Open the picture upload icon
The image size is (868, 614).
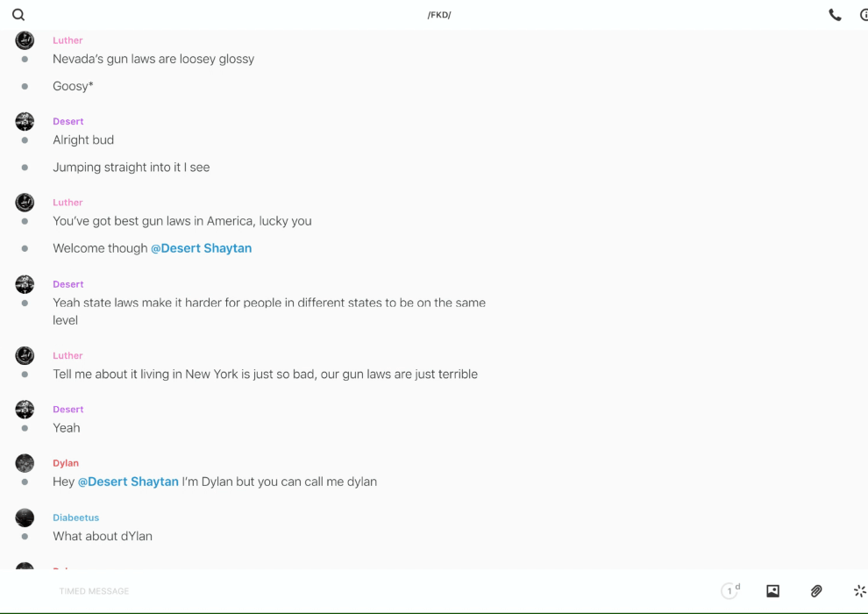(x=772, y=591)
